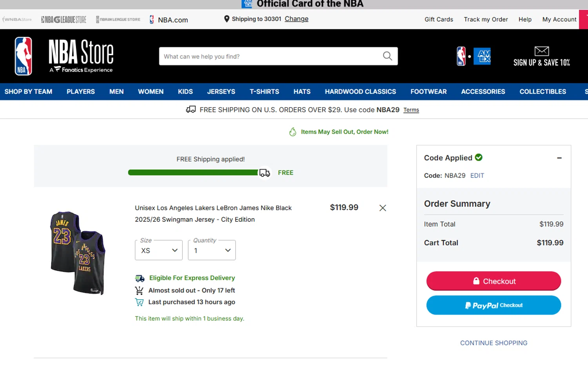The width and height of the screenshot is (588, 371).
Task: Collapse the Code Applied section
Action: point(559,158)
